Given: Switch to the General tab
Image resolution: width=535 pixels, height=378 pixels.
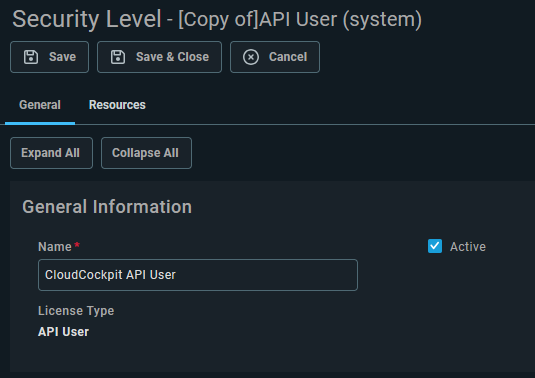Looking at the screenshot, I should [x=40, y=105].
